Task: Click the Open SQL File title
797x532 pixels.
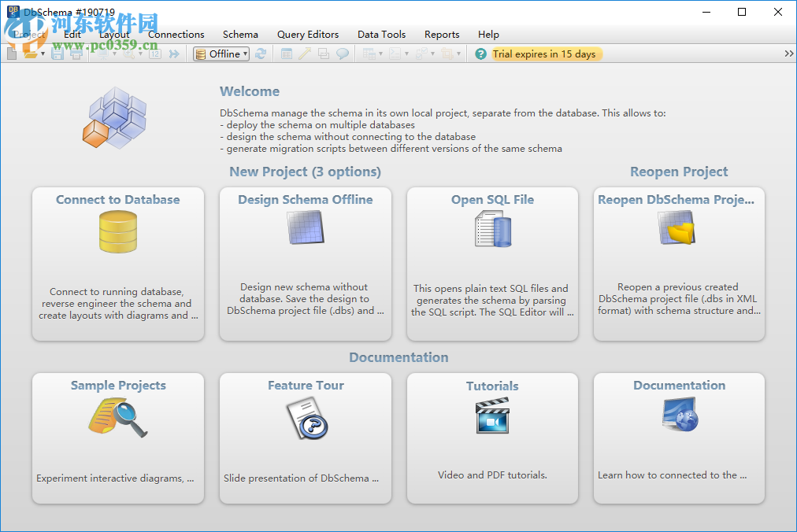Action: [492, 200]
